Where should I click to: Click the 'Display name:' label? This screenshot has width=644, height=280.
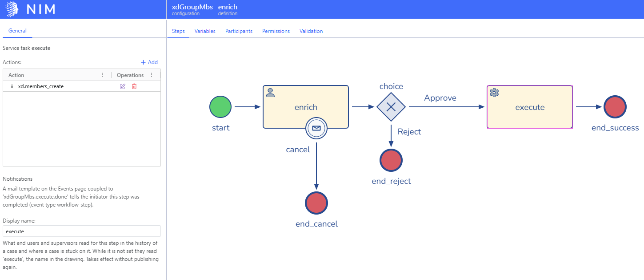18,221
